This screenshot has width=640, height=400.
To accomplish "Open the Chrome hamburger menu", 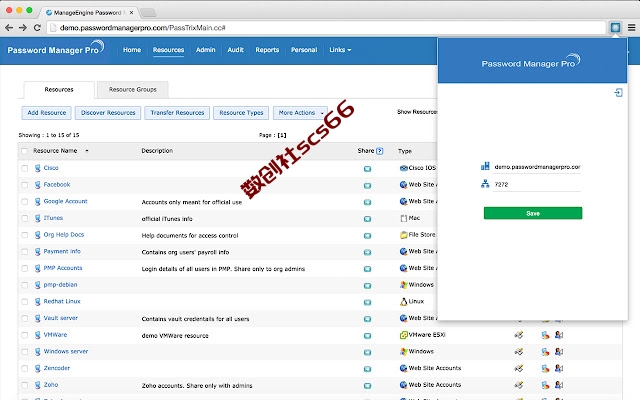I will point(631,28).
